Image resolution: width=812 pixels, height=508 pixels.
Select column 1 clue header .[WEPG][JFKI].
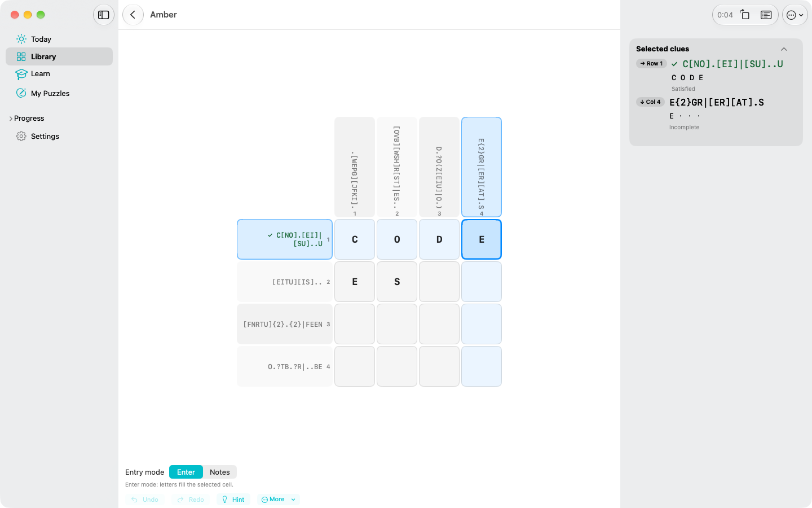[355, 167]
